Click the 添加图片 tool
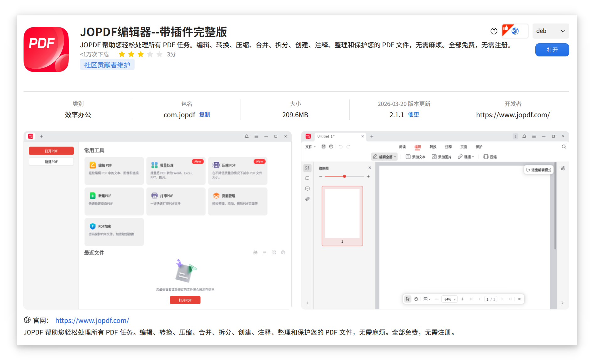 (442, 157)
